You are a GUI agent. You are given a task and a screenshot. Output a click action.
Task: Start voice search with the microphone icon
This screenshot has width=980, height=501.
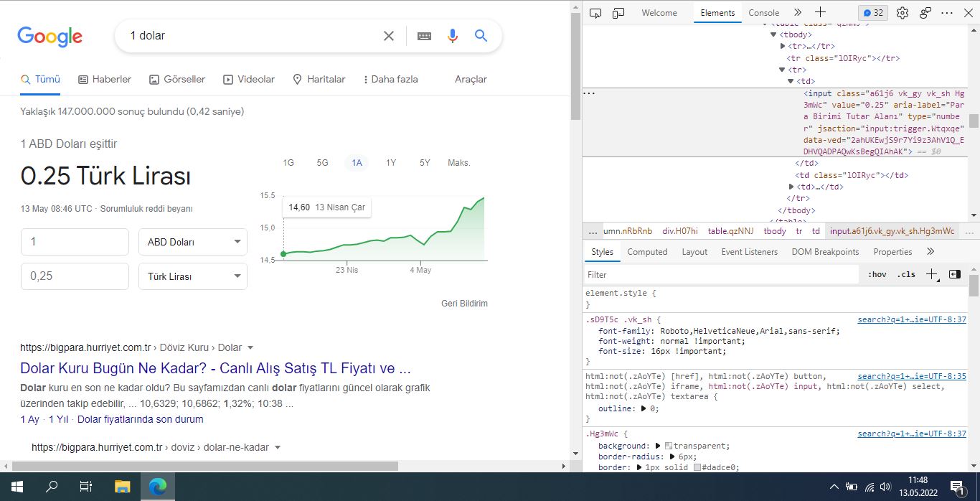(452, 36)
